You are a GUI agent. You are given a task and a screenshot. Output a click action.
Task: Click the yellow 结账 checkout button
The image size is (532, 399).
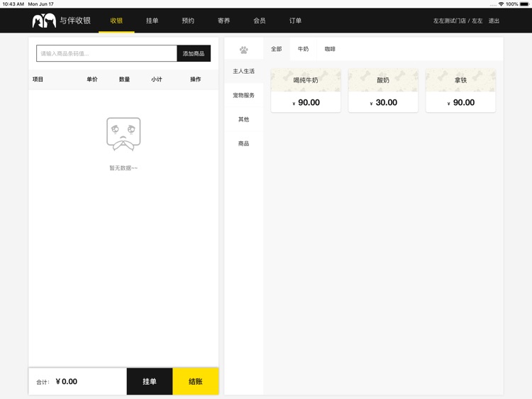tap(196, 381)
